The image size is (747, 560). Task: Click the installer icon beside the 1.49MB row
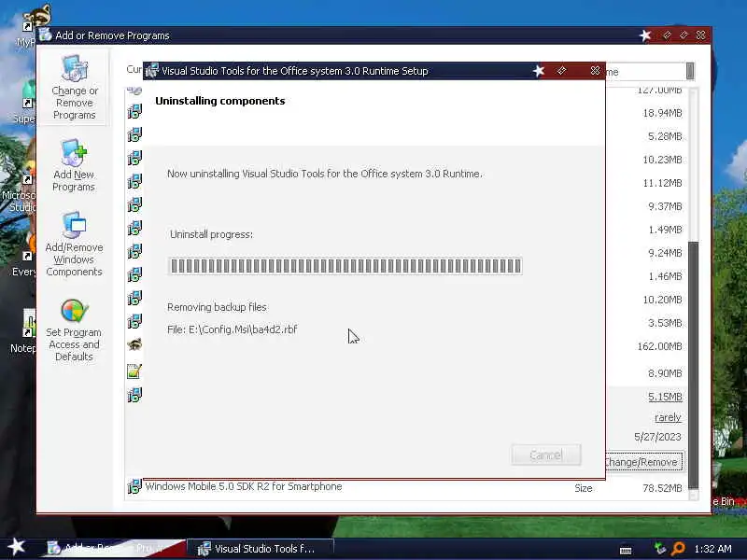coord(134,228)
